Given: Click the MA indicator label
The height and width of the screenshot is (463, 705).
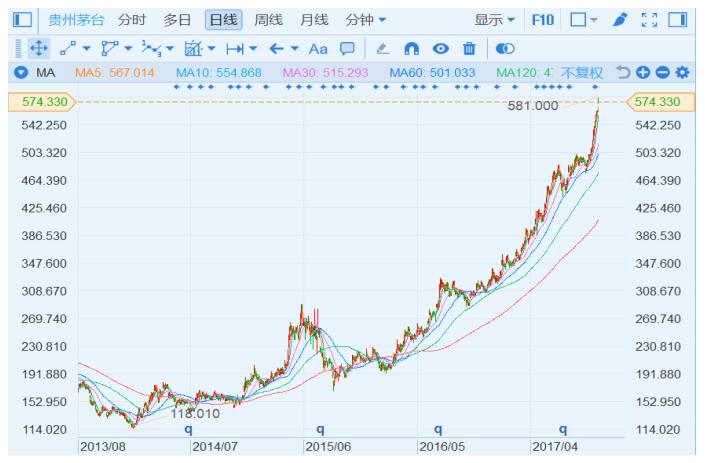Looking at the screenshot, I should 45,72.
